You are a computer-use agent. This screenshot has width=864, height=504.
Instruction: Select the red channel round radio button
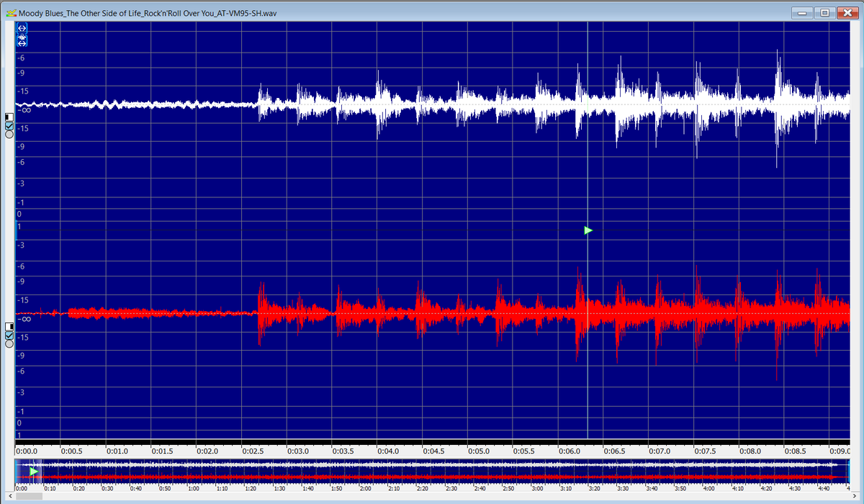pos(9,344)
